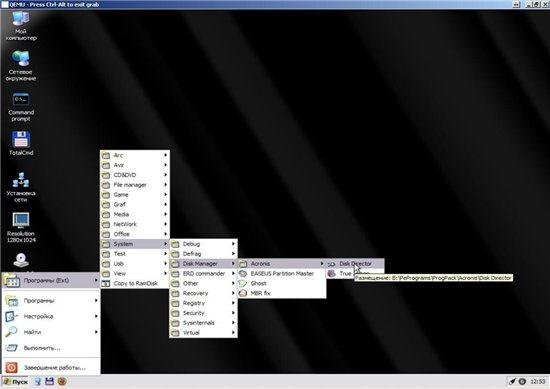The width and height of the screenshot is (550, 389).
Task: Click the round orange quick launch icon
Action: [x=62, y=382]
